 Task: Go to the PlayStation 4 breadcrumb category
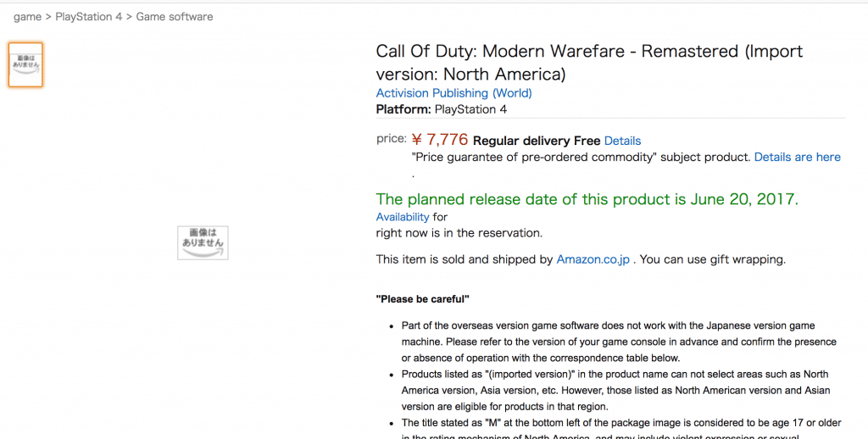click(x=89, y=17)
